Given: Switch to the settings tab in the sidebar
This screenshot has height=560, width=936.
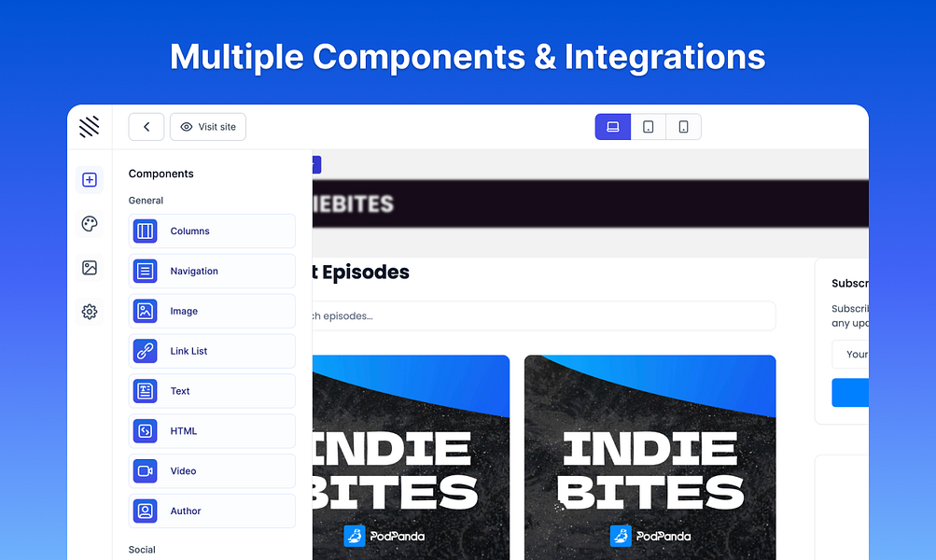Looking at the screenshot, I should tap(90, 311).
